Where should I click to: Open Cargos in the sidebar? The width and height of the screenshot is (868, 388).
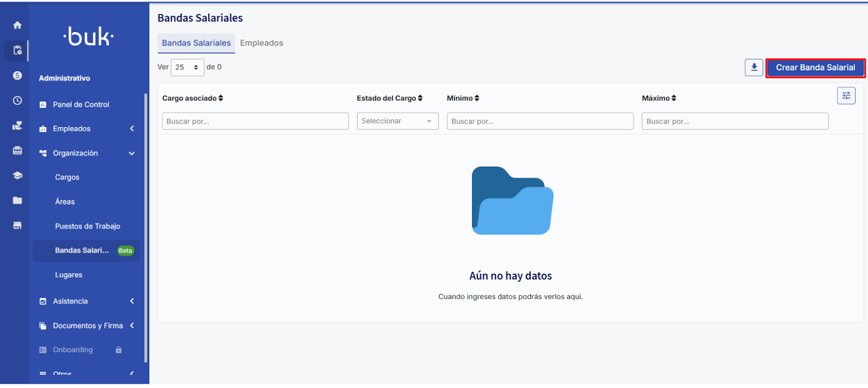click(67, 177)
